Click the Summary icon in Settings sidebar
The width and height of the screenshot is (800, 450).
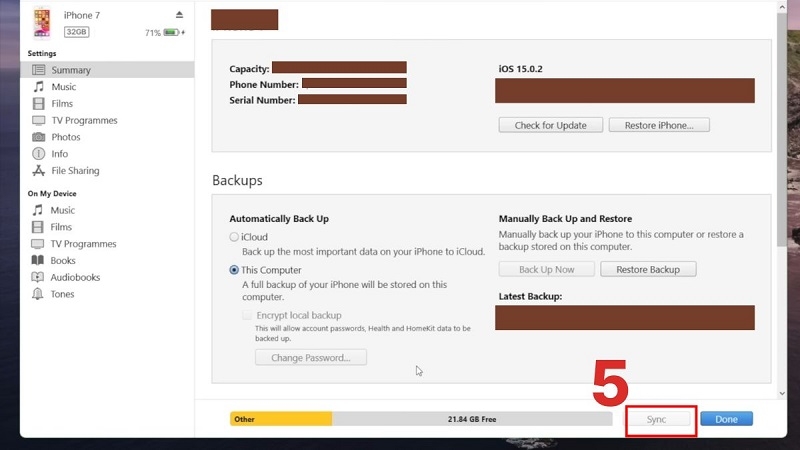(39, 70)
